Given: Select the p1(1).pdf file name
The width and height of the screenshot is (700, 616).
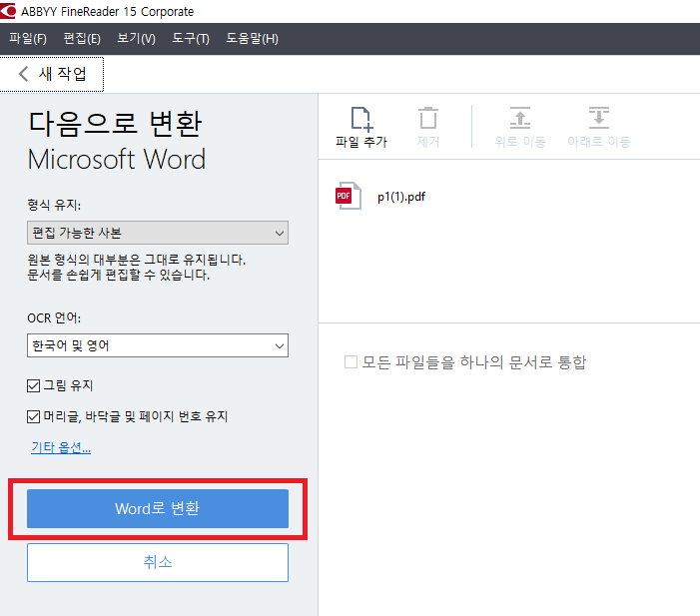Looking at the screenshot, I should pos(401,197).
